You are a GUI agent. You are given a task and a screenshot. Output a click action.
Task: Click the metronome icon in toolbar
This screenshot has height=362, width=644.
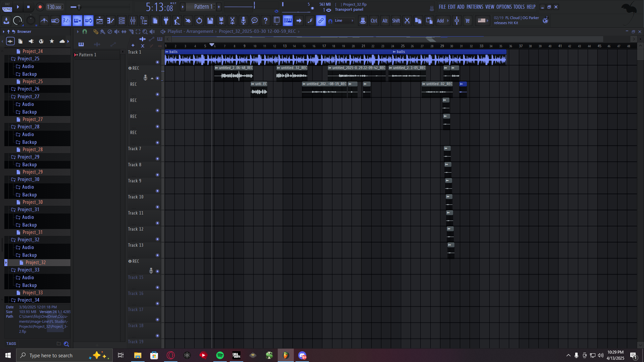pyautogui.click(x=44, y=21)
